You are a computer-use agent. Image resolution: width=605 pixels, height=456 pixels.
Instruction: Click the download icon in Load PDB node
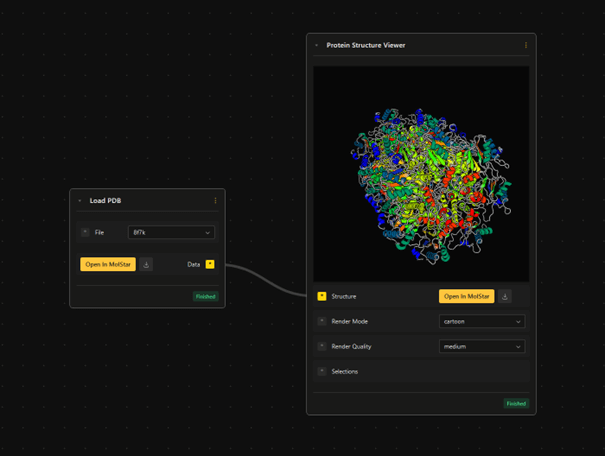point(147,265)
